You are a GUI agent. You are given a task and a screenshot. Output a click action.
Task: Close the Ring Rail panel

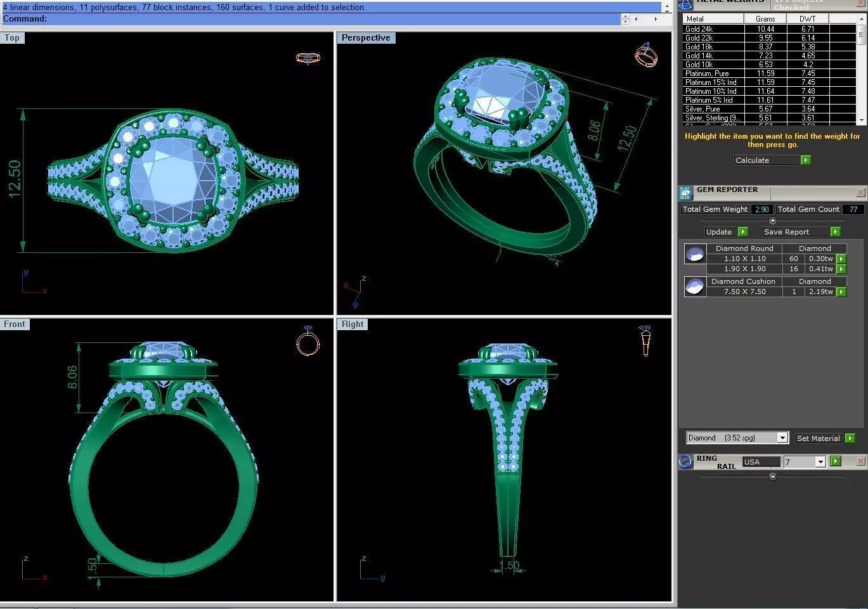tap(861, 461)
